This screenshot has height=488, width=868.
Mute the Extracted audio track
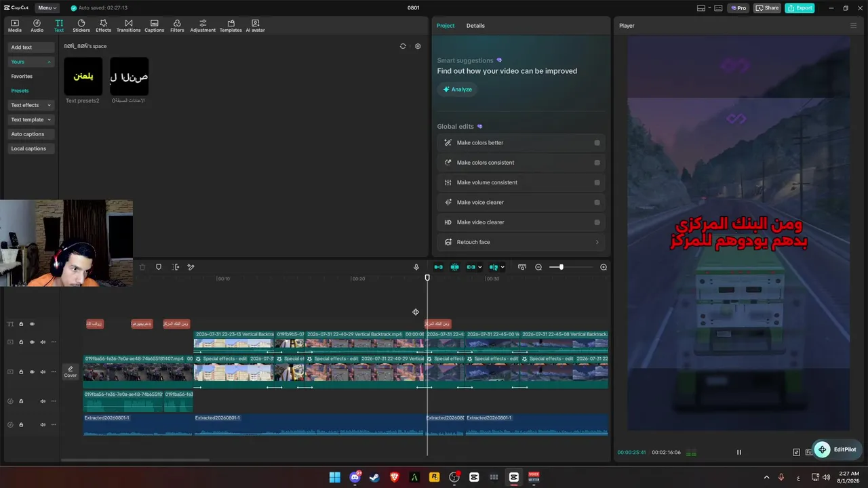coord(43,425)
